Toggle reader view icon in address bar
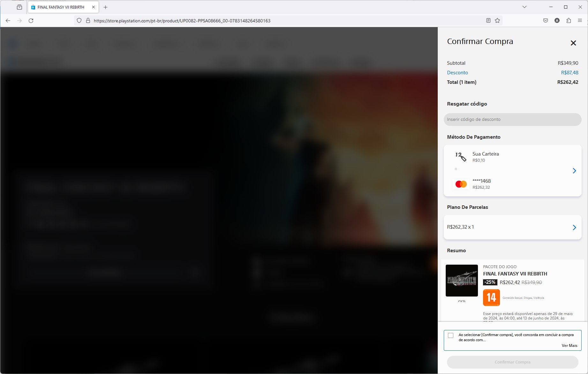 (x=488, y=21)
